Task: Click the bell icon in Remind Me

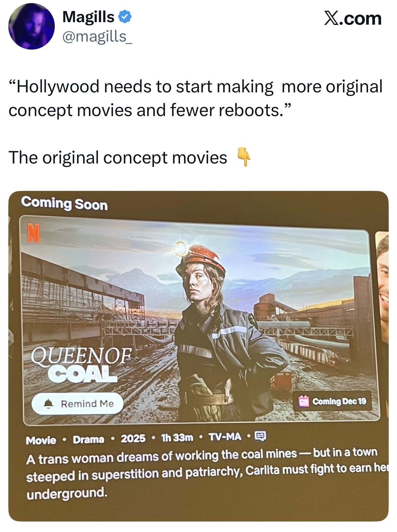Action: tap(48, 404)
